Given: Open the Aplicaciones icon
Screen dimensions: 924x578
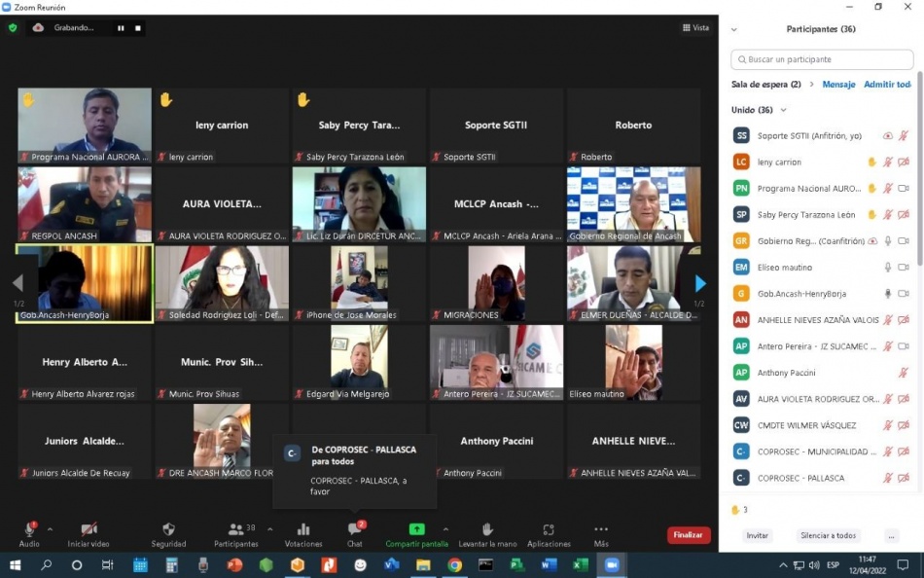Looking at the screenshot, I should coord(549,529).
